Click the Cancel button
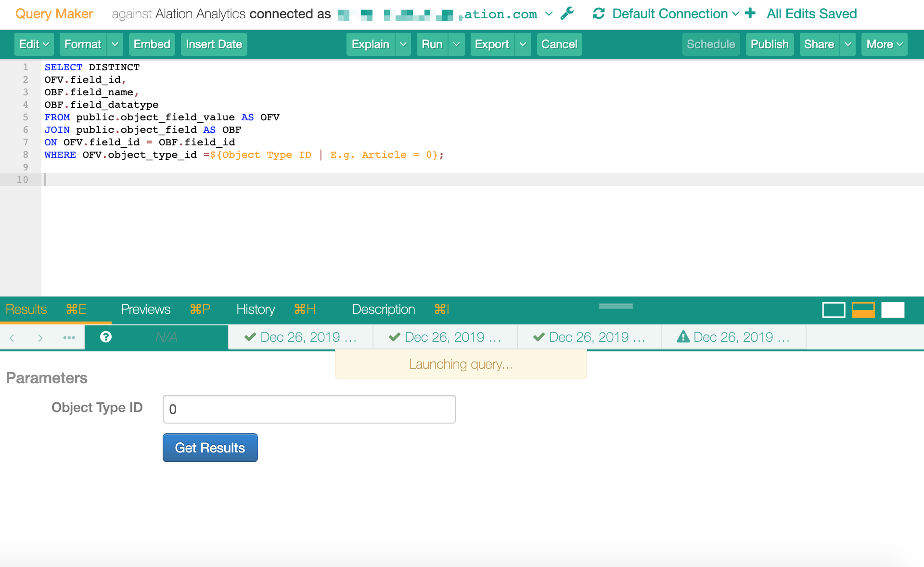Viewport: 924px width, 567px height. point(560,45)
